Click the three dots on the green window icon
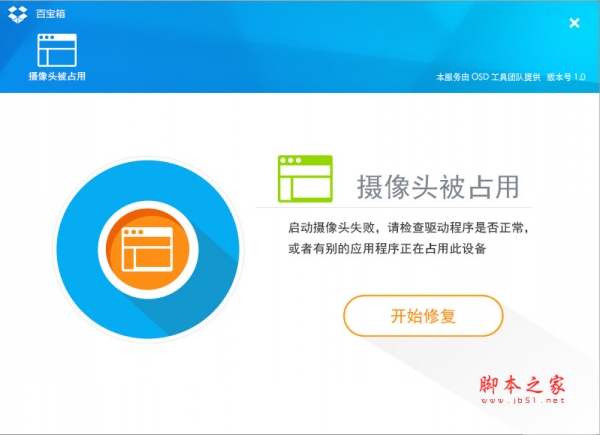This screenshot has width=600, height=435. (x=290, y=160)
